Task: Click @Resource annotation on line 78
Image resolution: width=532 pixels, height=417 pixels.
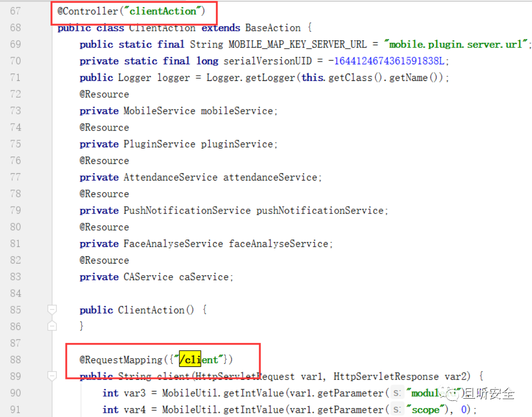Action: click(104, 194)
